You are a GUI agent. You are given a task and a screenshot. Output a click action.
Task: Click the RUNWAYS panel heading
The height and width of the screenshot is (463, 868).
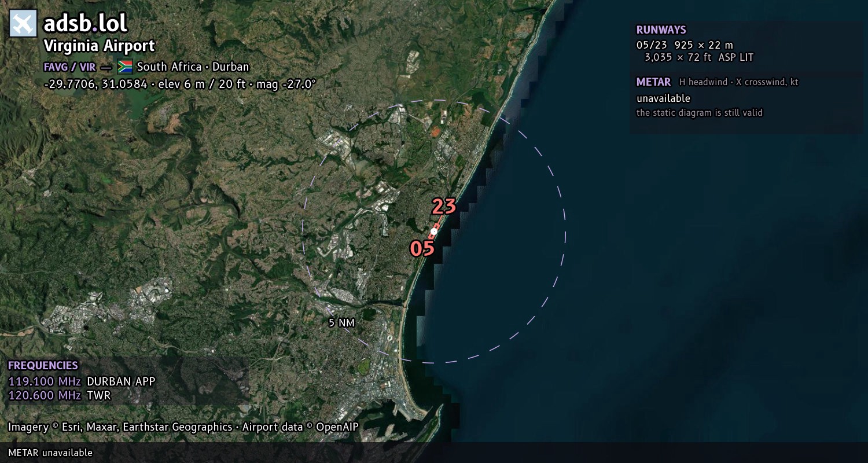[x=661, y=30]
